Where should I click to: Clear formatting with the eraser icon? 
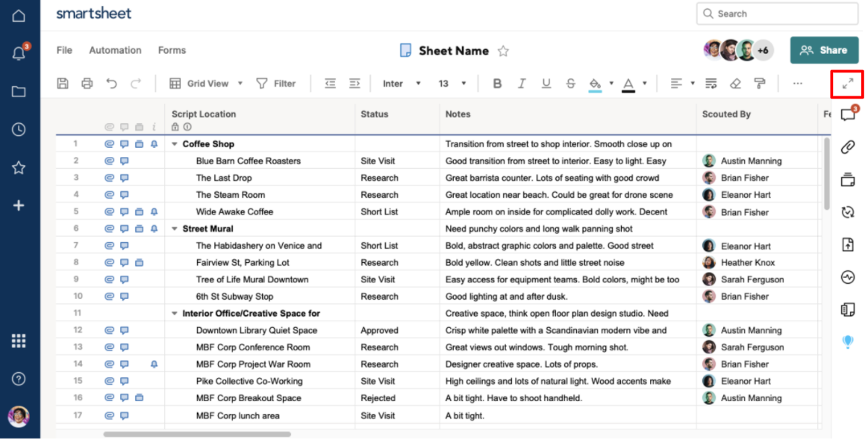(x=735, y=84)
